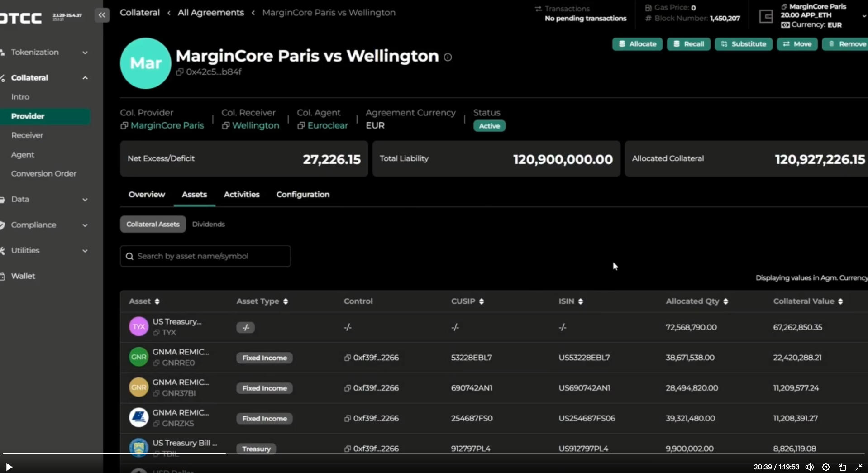Go to All Agreements breadcrumb

point(210,13)
